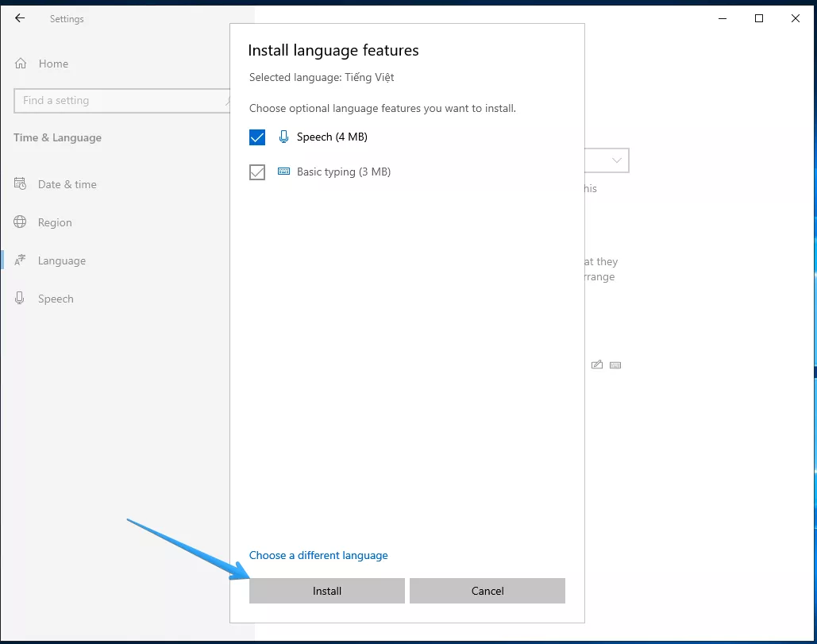Go back using the Settings back arrow
This screenshot has width=817, height=644.
tap(20, 18)
